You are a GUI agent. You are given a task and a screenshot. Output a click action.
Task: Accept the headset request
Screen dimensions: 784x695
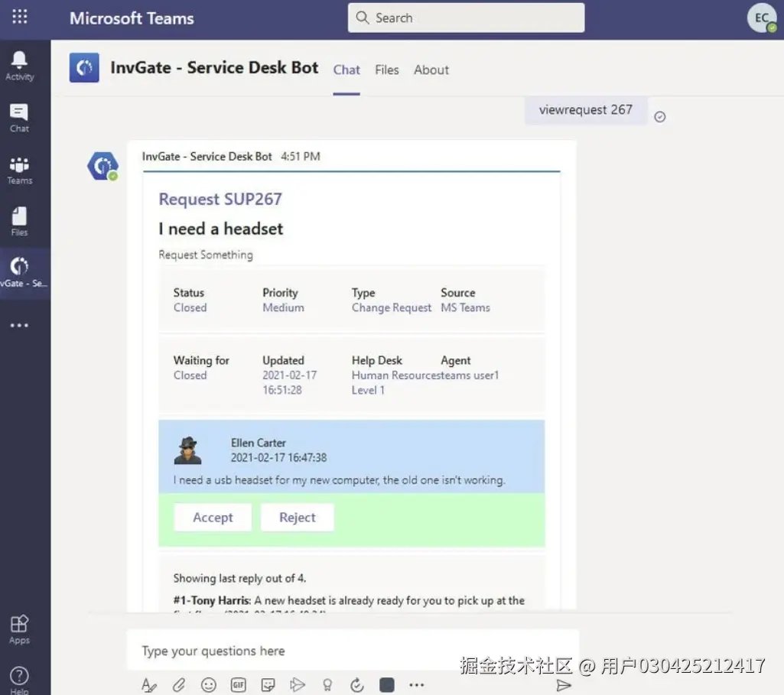(x=212, y=517)
